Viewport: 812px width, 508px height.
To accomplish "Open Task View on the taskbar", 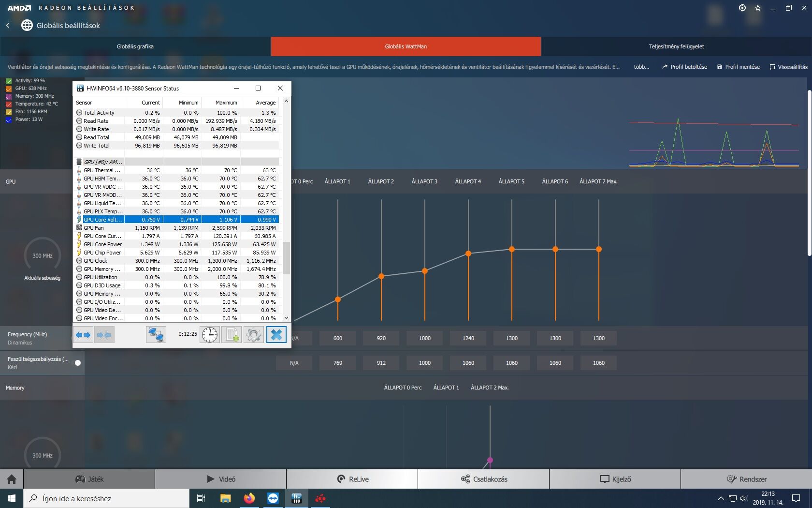I will point(201,498).
